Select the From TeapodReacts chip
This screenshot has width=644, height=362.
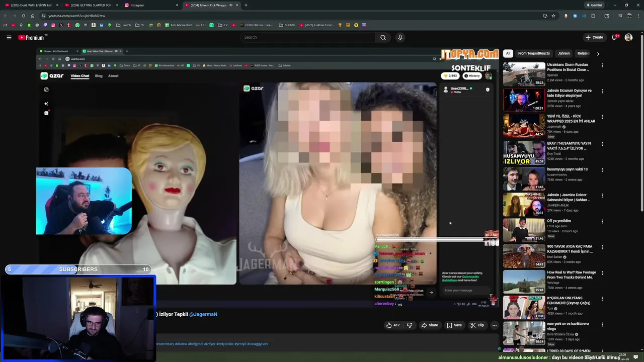point(534,53)
